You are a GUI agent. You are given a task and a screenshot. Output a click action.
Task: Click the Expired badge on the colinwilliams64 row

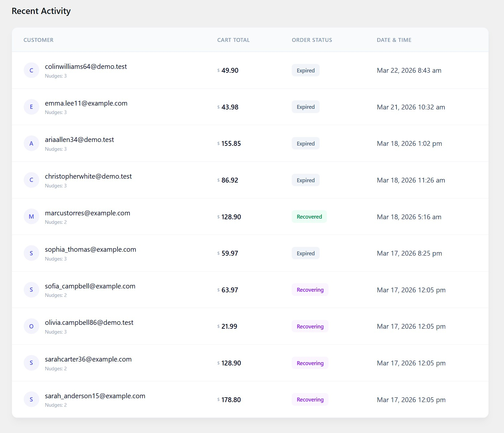(x=305, y=70)
